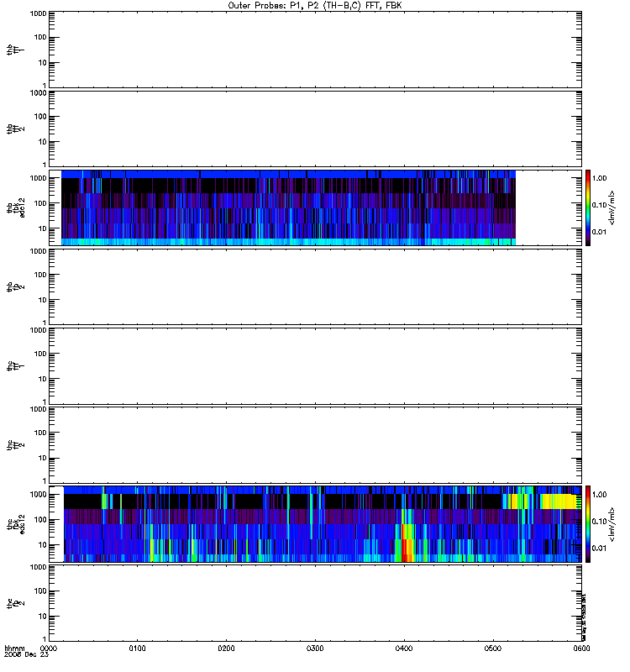
Task: Click the 'thc fbk edc12' axis label
Action: (15, 524)
